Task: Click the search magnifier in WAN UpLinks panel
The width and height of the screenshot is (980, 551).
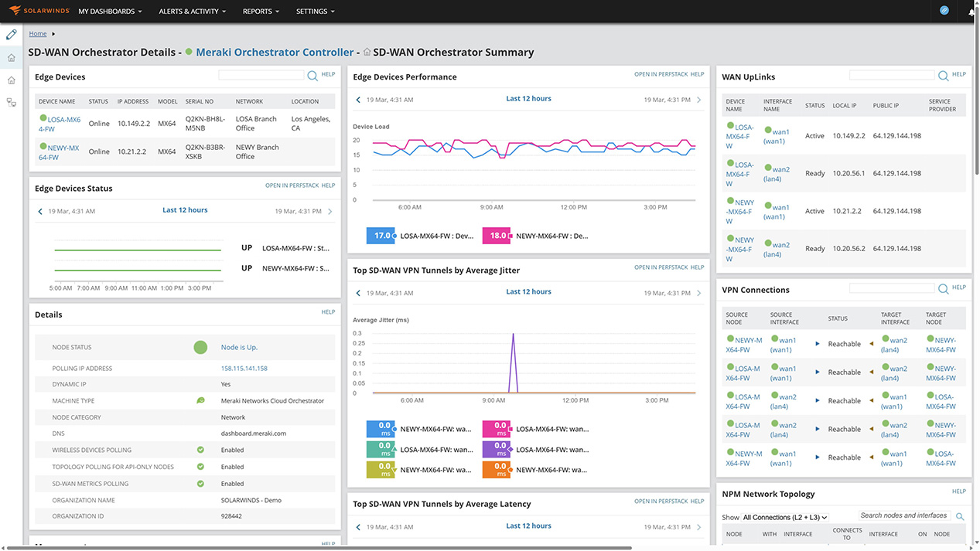Action: [942, 76]
